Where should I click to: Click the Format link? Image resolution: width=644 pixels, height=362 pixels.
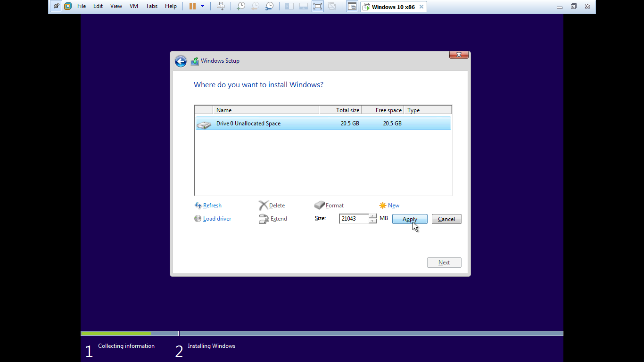(x=335, y=206)
